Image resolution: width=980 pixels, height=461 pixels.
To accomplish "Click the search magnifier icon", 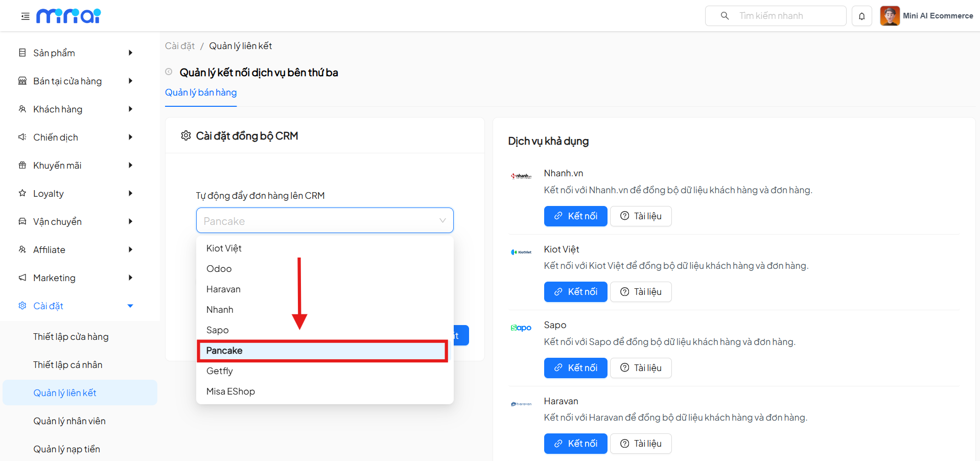I will click(x=724, y=15).
